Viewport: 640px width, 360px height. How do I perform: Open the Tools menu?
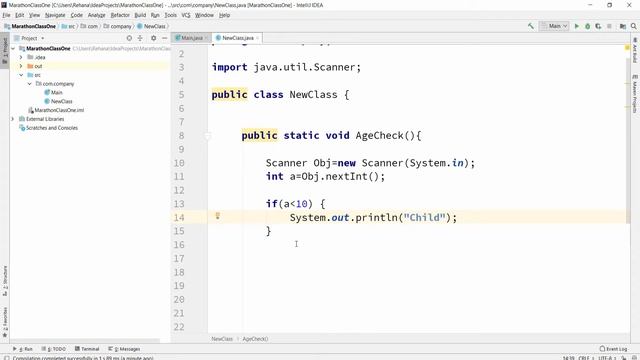pyautogui.click(x=171, y=15)
